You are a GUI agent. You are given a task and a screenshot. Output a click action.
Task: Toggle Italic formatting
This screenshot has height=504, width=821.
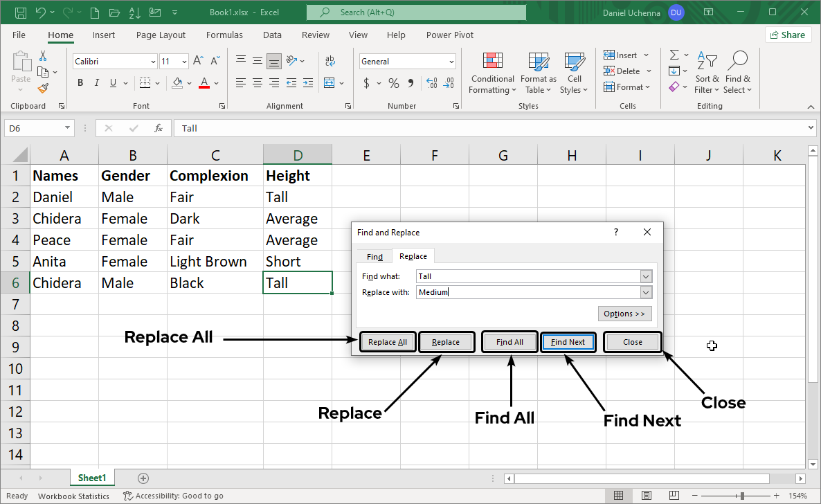[97, 83]
